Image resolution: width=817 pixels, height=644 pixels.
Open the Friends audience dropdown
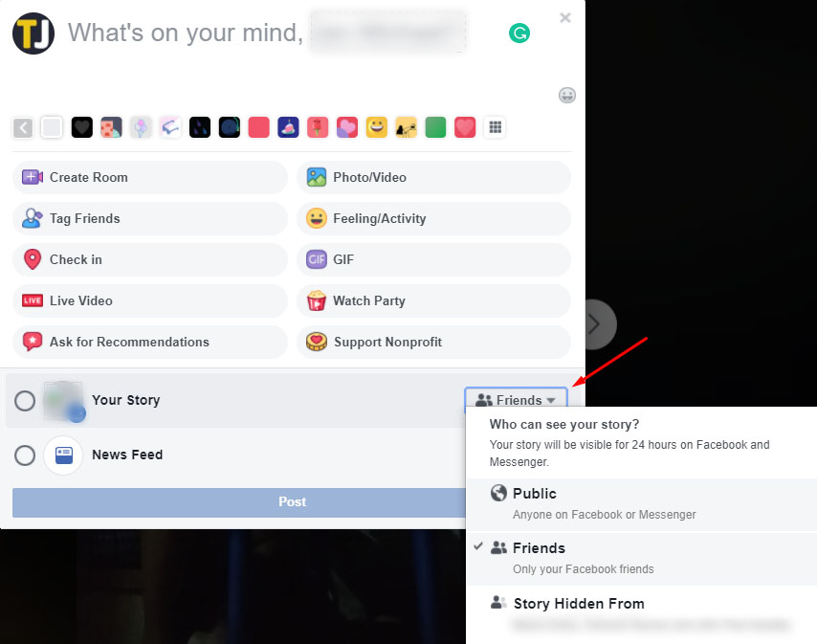coord(516,400)
